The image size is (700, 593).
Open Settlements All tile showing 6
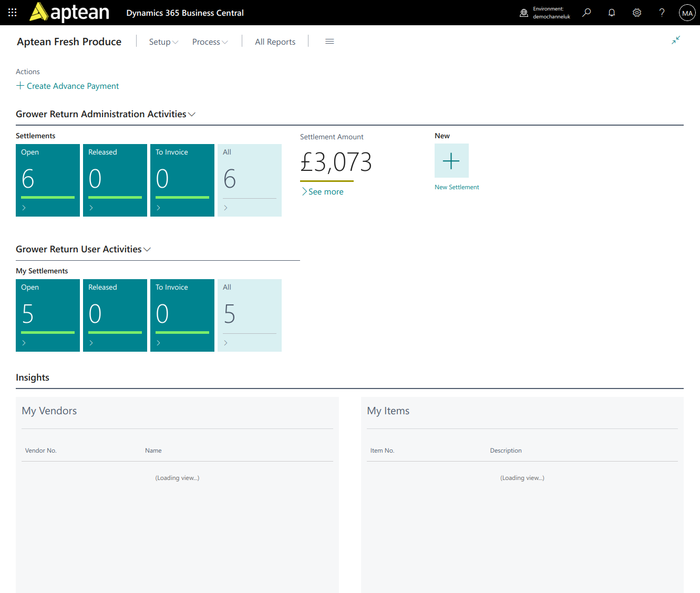(x=250, y=180)
